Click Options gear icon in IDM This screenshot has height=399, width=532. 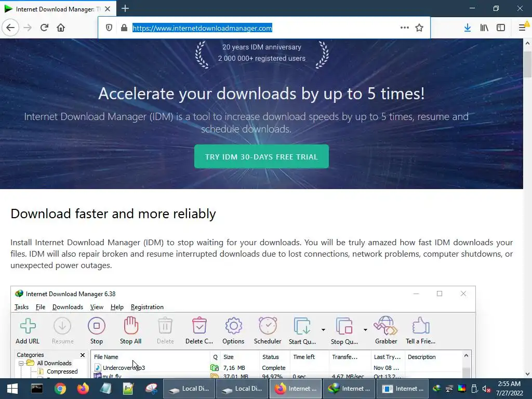(x=233, y=331)
